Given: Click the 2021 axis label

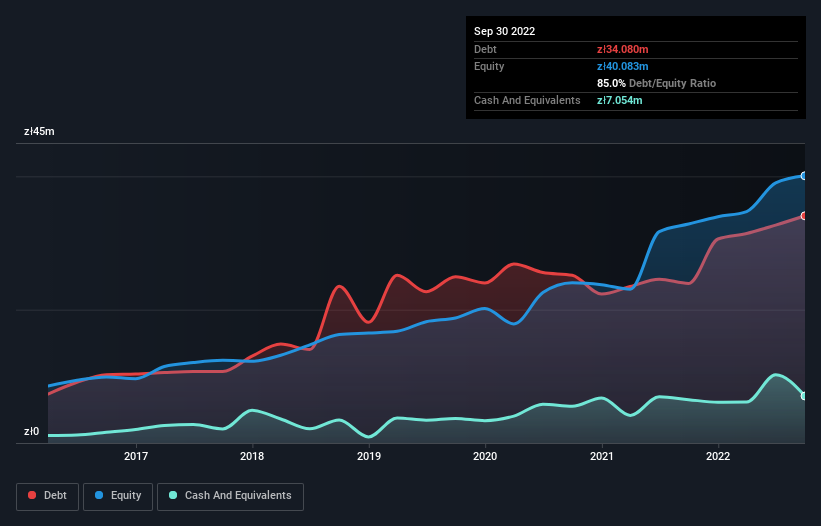Looking at the screenshot, I should pyautogui.click(x=602, y=456).
